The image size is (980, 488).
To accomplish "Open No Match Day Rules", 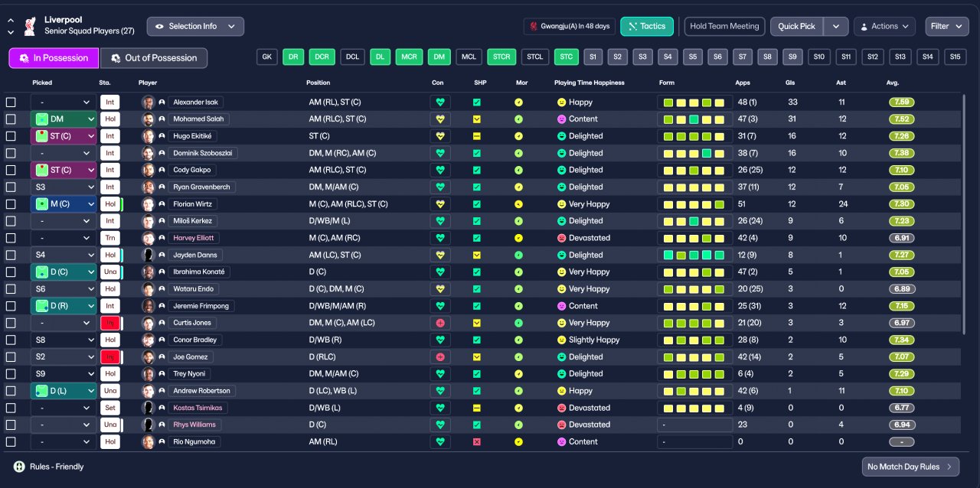I will click(x=910, y=467).
